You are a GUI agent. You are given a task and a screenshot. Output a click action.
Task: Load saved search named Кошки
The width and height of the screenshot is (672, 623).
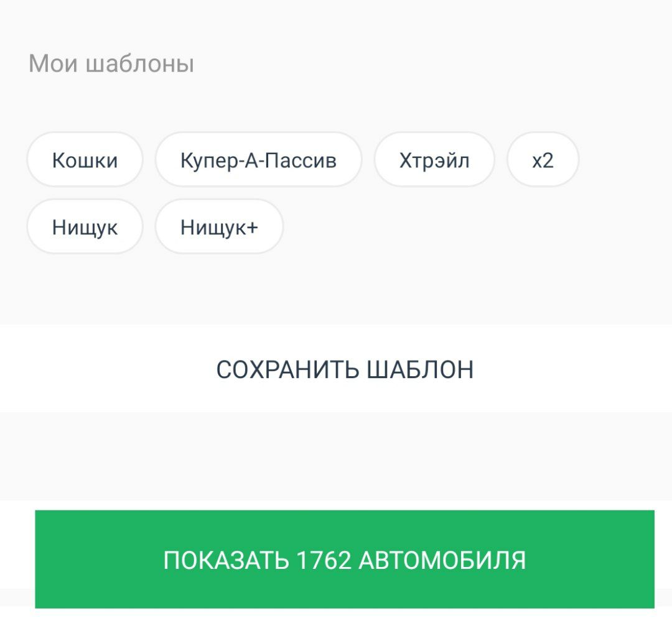click(x=85, y=160)
